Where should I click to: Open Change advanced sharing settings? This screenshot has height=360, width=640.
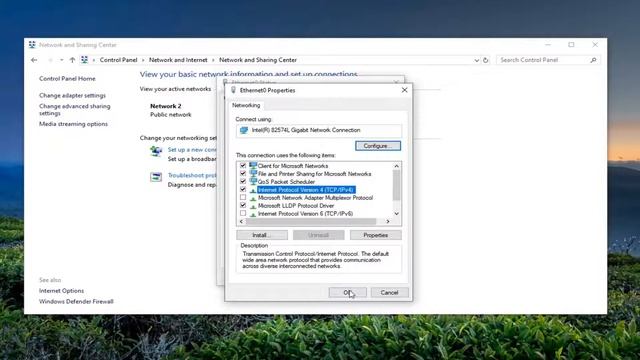coord(75,109)
